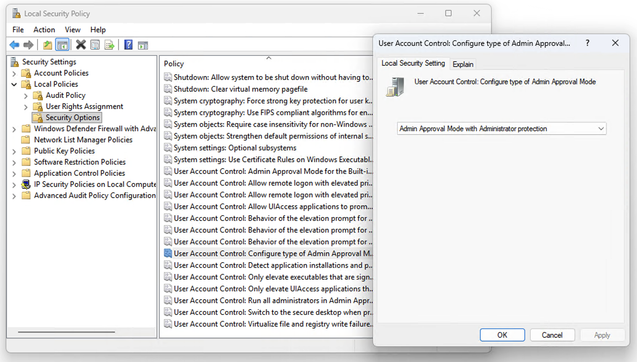Open the Help menu
The image size is (637, 362).
pos(98,30)
